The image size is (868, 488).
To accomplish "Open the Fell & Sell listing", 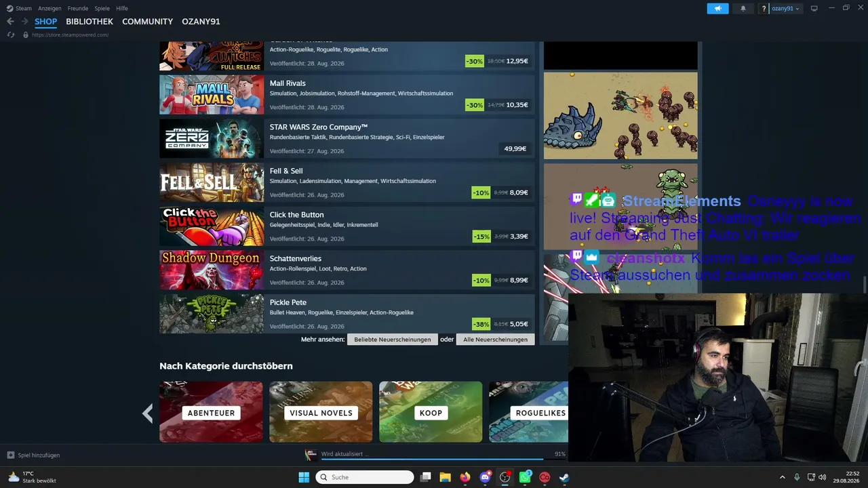I will (347, 182).
